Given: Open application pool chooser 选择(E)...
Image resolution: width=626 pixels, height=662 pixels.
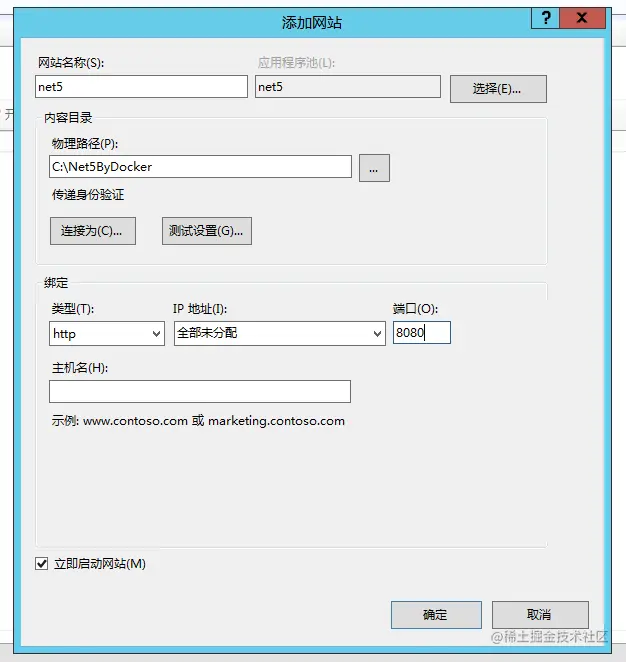Looking at the screenshot, I should click(x=498, y=89).
